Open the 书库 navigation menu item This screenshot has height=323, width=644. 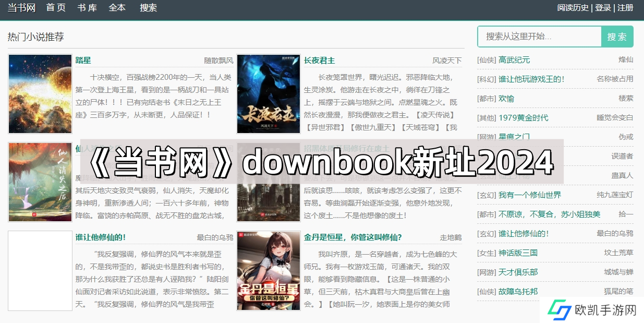pos(87,8)
